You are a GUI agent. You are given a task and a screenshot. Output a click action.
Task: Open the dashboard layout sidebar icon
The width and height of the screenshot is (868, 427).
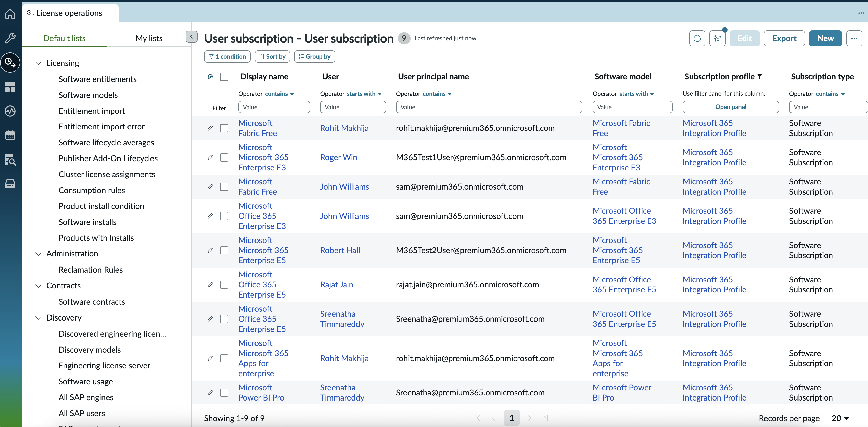[x=10, y=87]
